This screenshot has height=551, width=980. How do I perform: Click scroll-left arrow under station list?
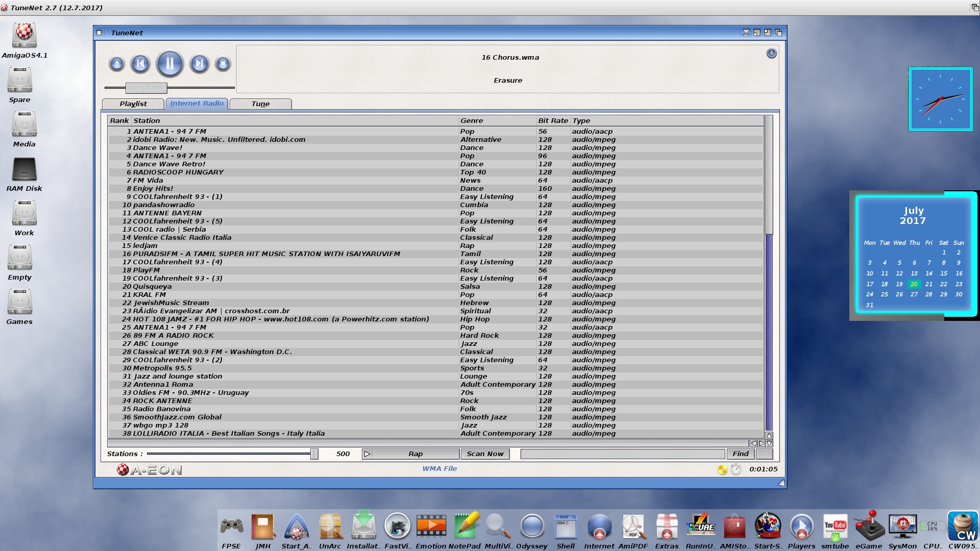click(x=753, y=443)
